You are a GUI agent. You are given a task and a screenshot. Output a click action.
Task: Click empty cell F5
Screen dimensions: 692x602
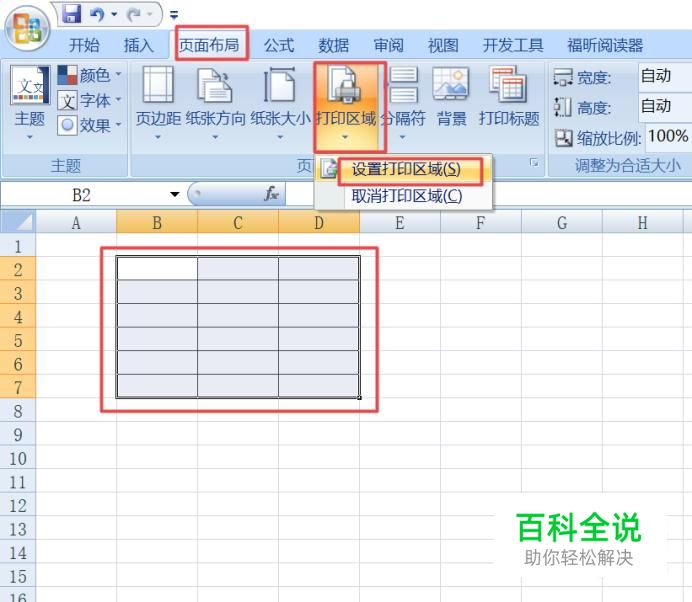(481, 339)
